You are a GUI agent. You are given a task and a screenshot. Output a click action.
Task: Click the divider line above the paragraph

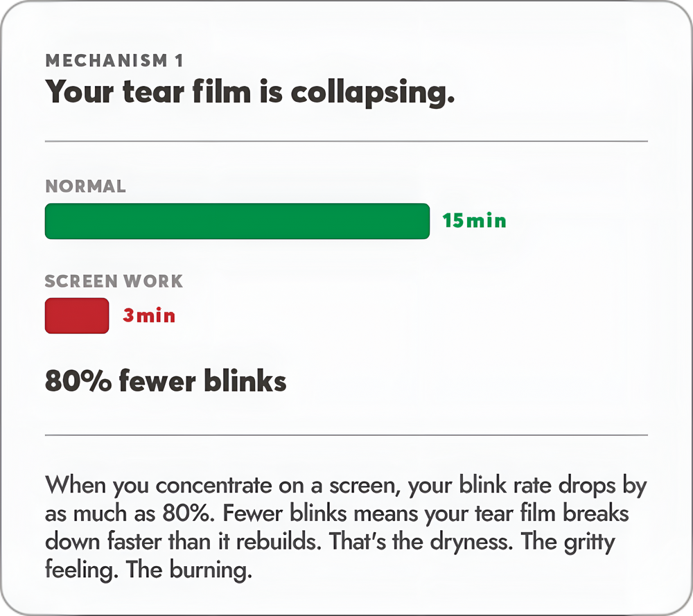346,435
